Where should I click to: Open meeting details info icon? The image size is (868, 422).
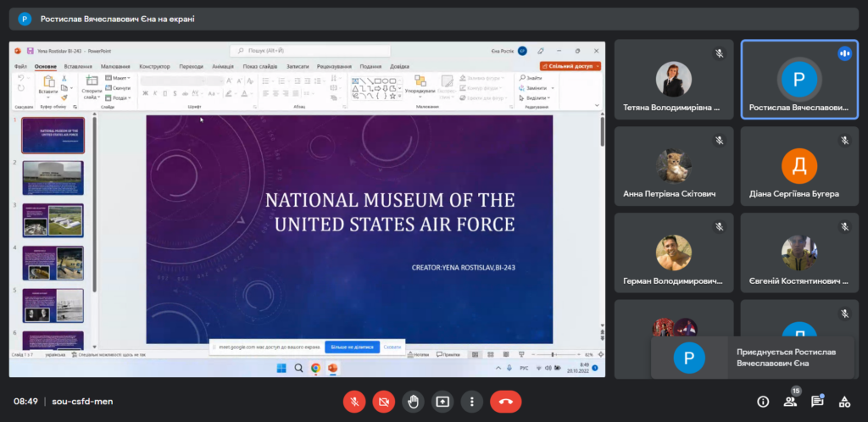click(x=763, y=401)
